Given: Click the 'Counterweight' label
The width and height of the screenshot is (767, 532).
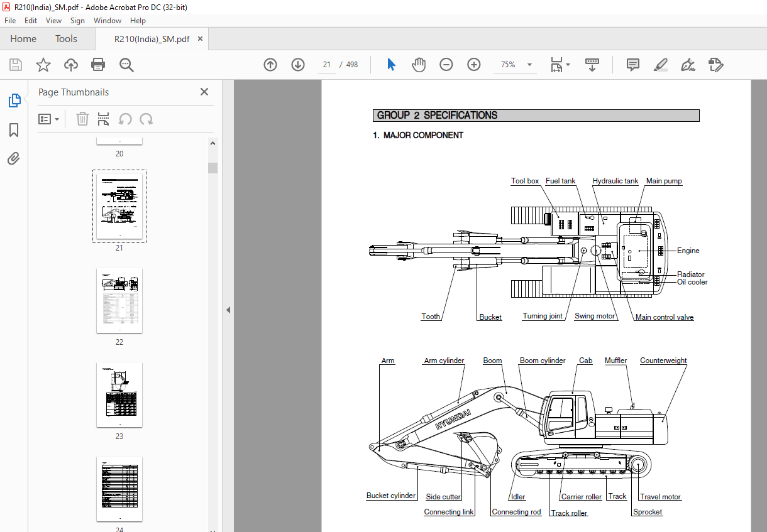Looking at the screenshot, I should point(663,361).
